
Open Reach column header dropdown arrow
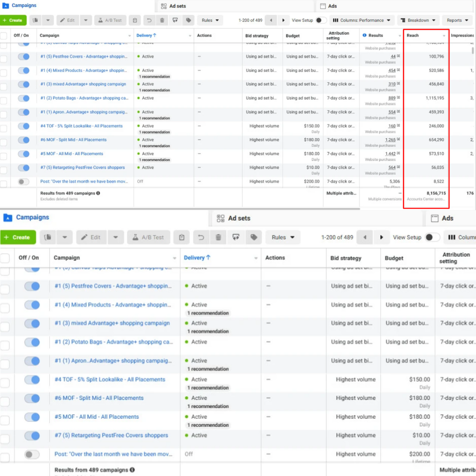444,36
